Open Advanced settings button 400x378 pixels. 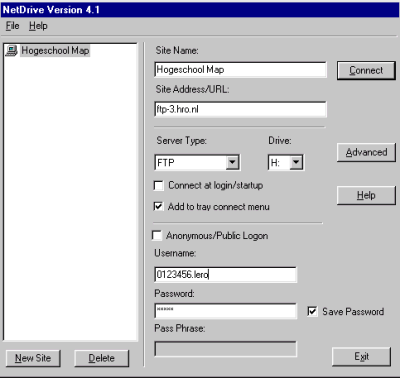pyautogui.click(x=366, y=152)
